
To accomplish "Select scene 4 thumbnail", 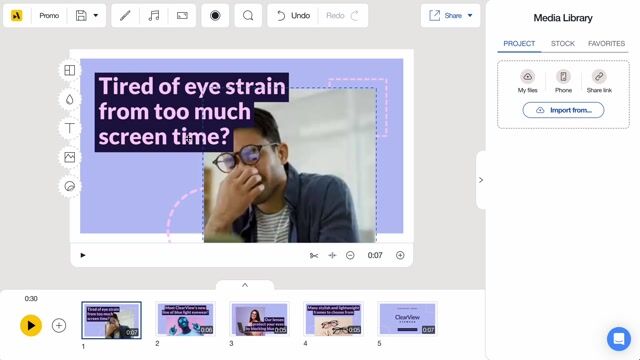I will click(333, 319).
